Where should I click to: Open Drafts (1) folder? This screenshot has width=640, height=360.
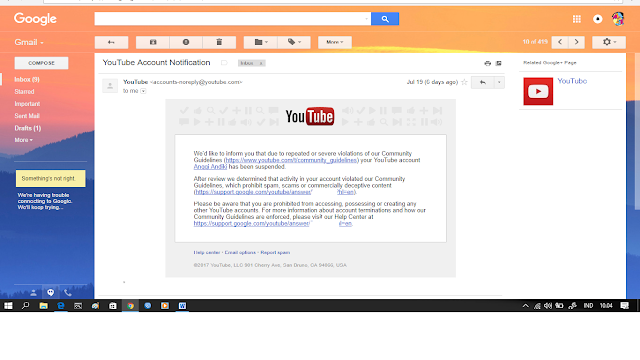[x=28, y=128]
